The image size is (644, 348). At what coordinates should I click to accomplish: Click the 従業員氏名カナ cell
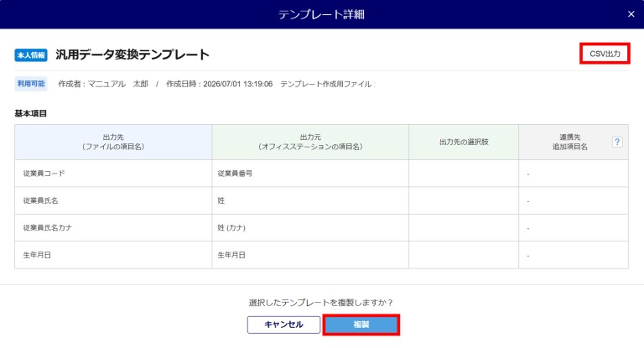113,227
